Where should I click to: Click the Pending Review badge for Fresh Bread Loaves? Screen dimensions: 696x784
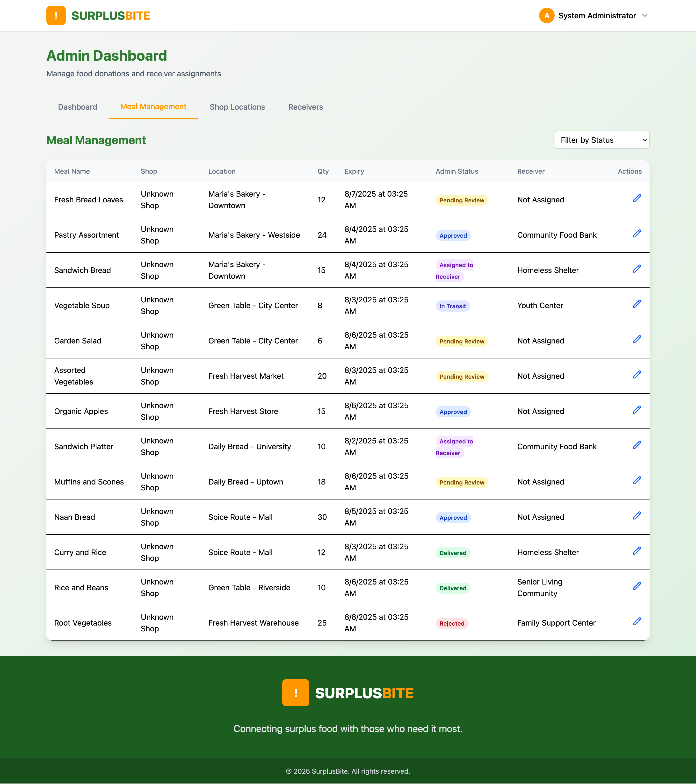(462, 200)
